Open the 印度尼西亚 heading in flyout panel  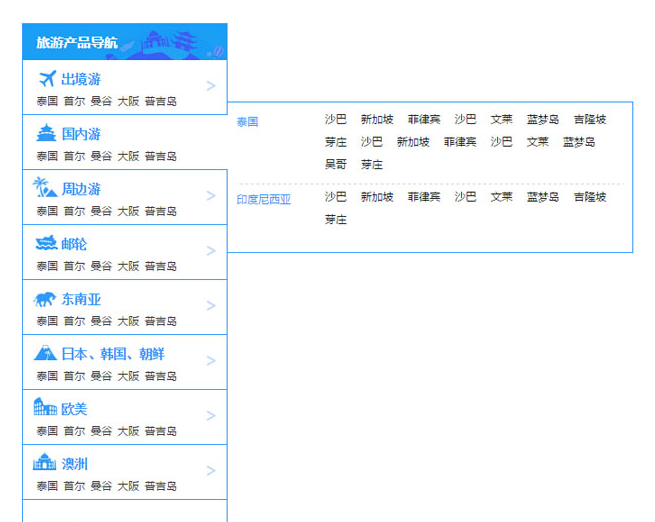263,199
